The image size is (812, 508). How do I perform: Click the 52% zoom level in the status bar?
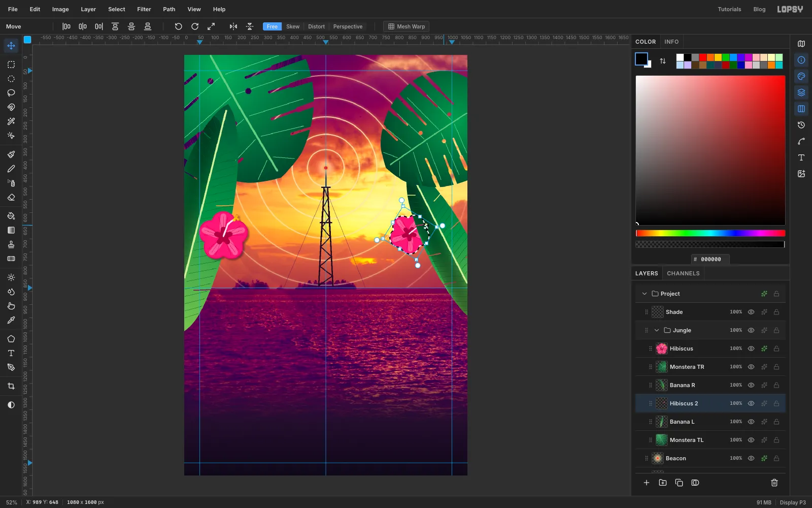12,502
